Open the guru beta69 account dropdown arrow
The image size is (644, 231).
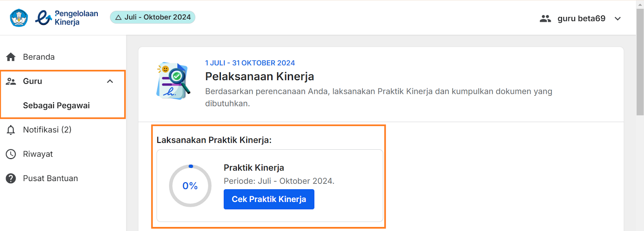coord(618,19)
